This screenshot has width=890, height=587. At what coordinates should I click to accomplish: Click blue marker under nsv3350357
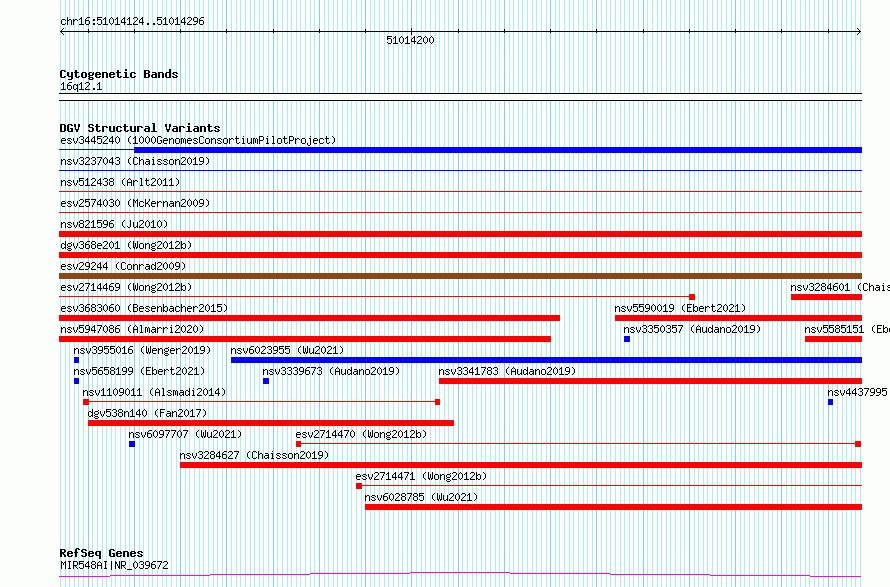pos(627,339)
